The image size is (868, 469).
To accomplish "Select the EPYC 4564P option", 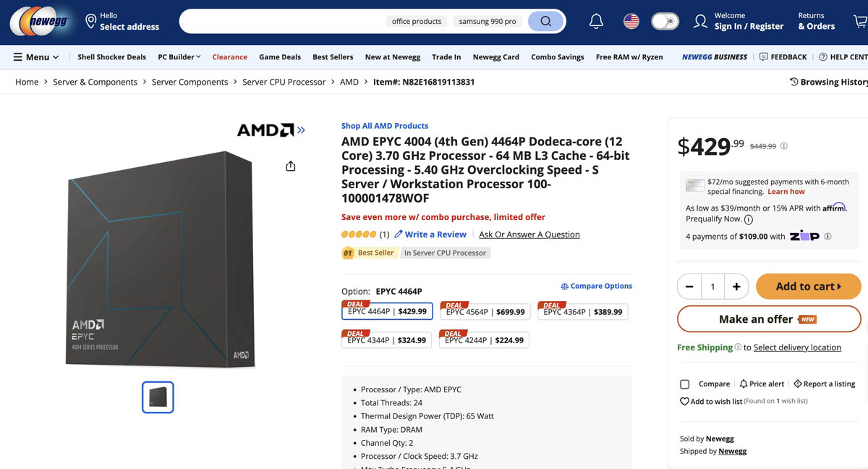I will click(x=485, y=312).
